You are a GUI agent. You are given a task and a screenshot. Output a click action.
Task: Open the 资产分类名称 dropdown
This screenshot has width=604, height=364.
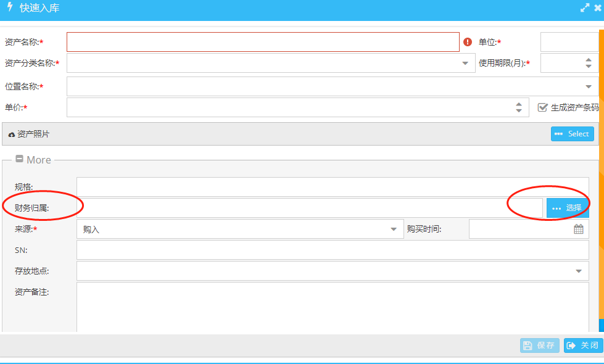[465, 63]
